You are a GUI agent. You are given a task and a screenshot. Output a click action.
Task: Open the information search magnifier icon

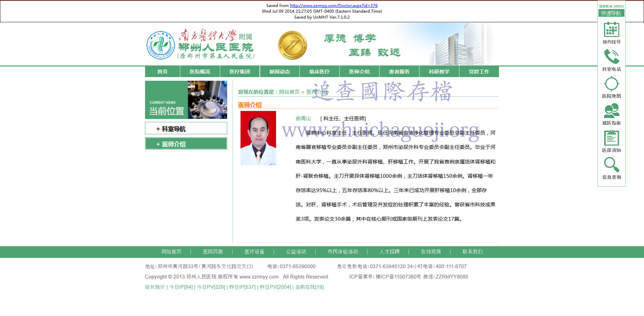pyautogui.click(x=611, y=165)
